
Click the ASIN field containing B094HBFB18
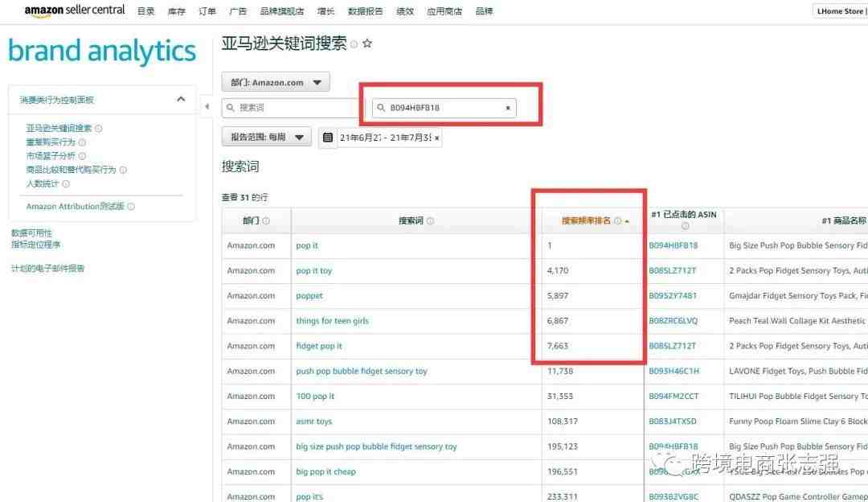pos(444,108)
